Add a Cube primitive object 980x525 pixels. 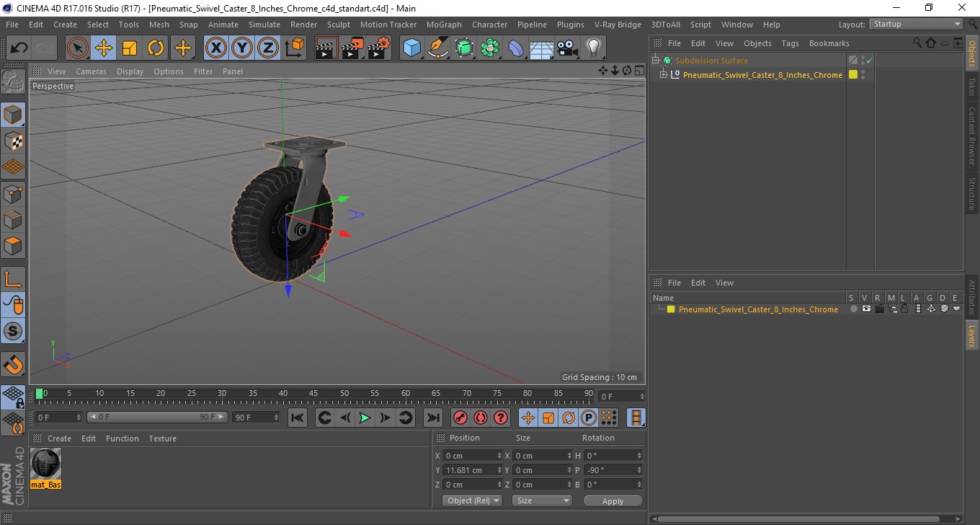(x=411, y=48)
